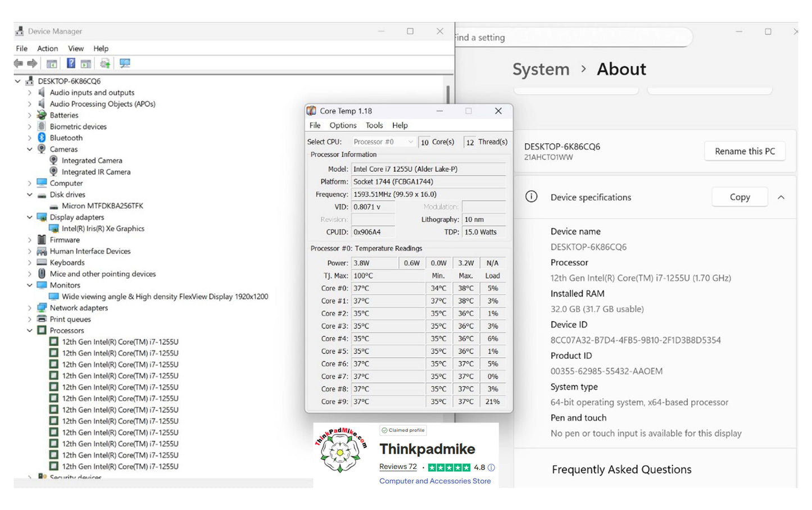Click the Device specifications info icon
The height and width of the screenshot is (510, 812).
[x=532, y=197]
